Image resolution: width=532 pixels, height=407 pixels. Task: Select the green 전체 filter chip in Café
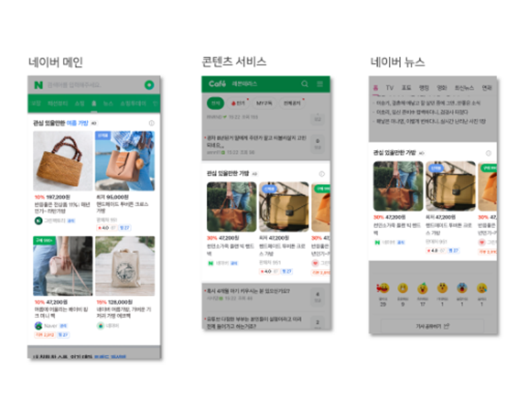[x=215, y=103]
